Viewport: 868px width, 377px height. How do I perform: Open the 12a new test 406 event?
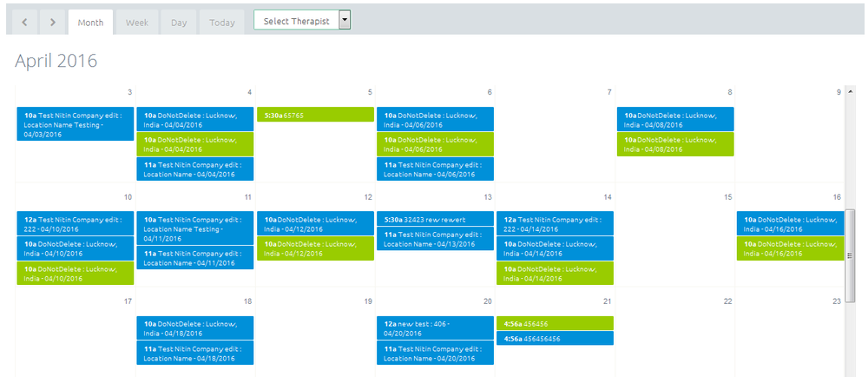point(435,328)
